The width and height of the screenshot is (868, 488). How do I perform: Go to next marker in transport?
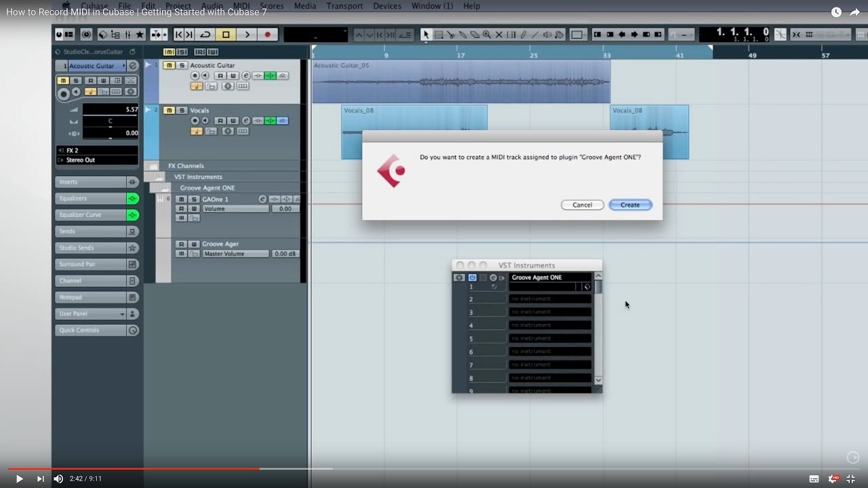(x=189, y=35)
